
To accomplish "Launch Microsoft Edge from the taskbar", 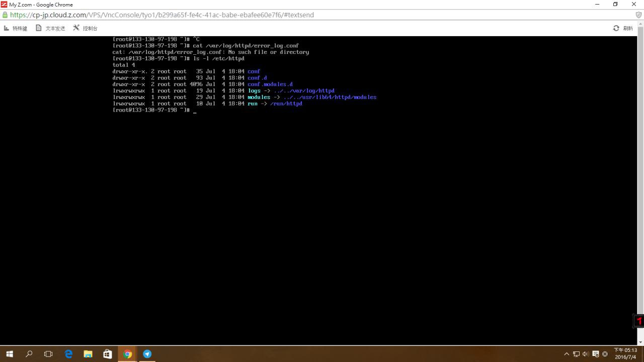I will [68, 354].
